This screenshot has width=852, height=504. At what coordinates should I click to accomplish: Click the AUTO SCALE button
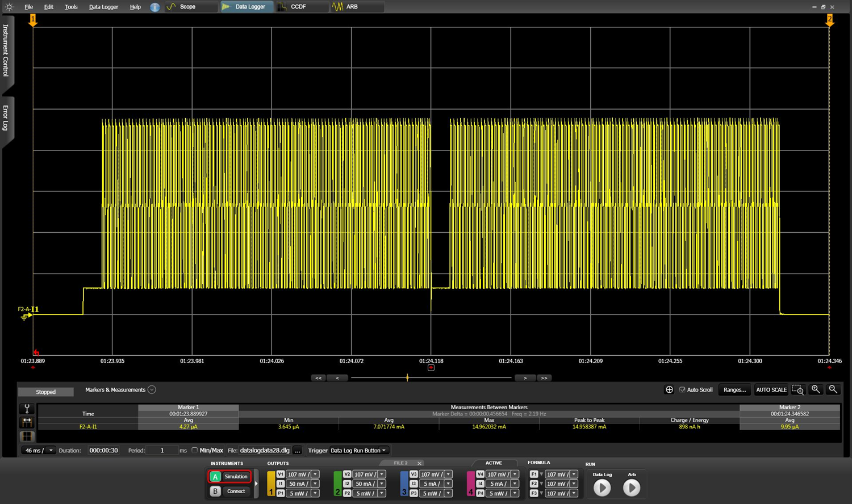[771, 390]
